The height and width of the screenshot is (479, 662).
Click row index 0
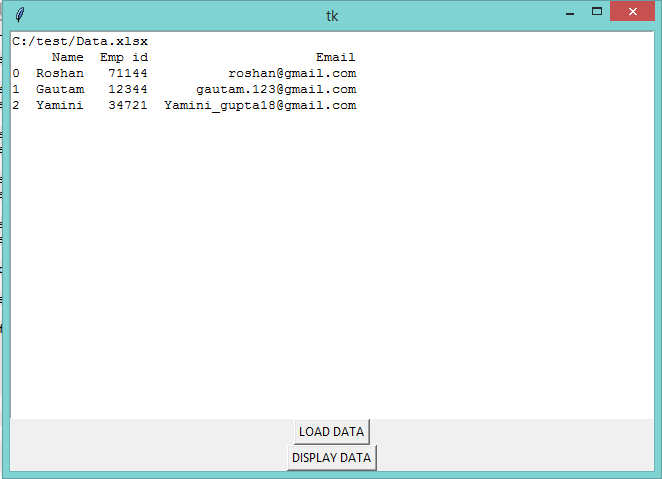pyautogui.click(x=16, y=73)
